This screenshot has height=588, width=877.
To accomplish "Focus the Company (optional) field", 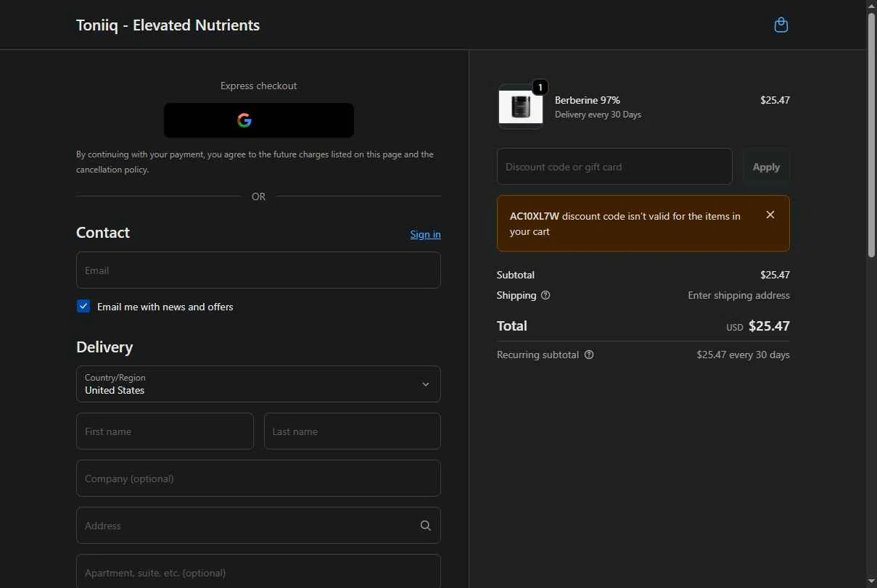I will (x=258, y=479).
